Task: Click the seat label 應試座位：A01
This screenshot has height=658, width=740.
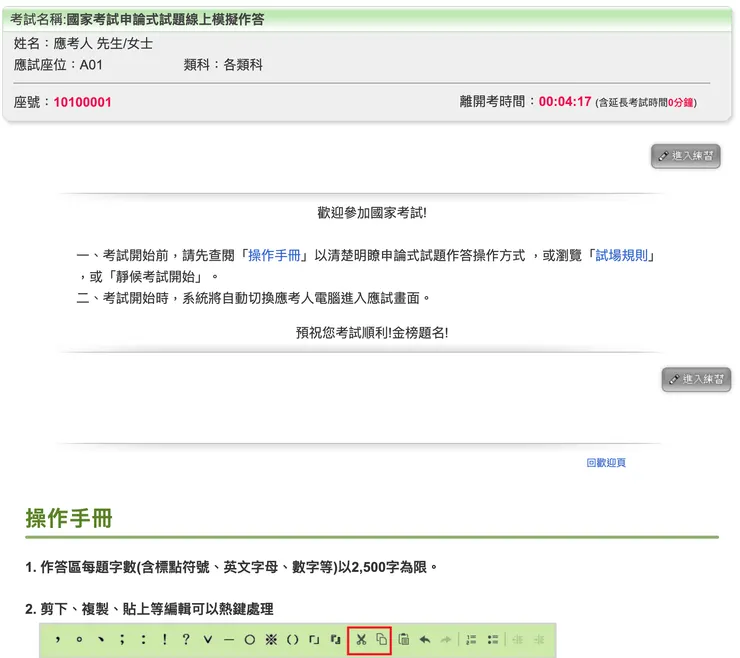Action: (x=58, y=65)
